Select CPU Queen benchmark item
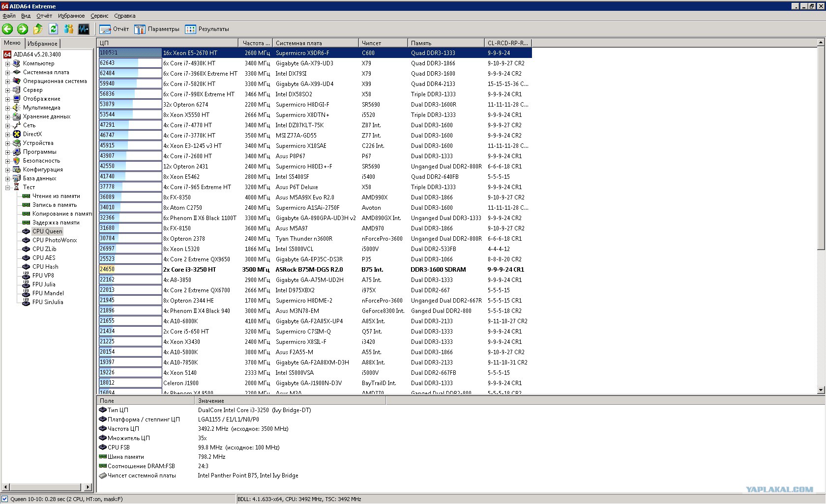Viewport: 826px width, 504px height. pos(47,231)
